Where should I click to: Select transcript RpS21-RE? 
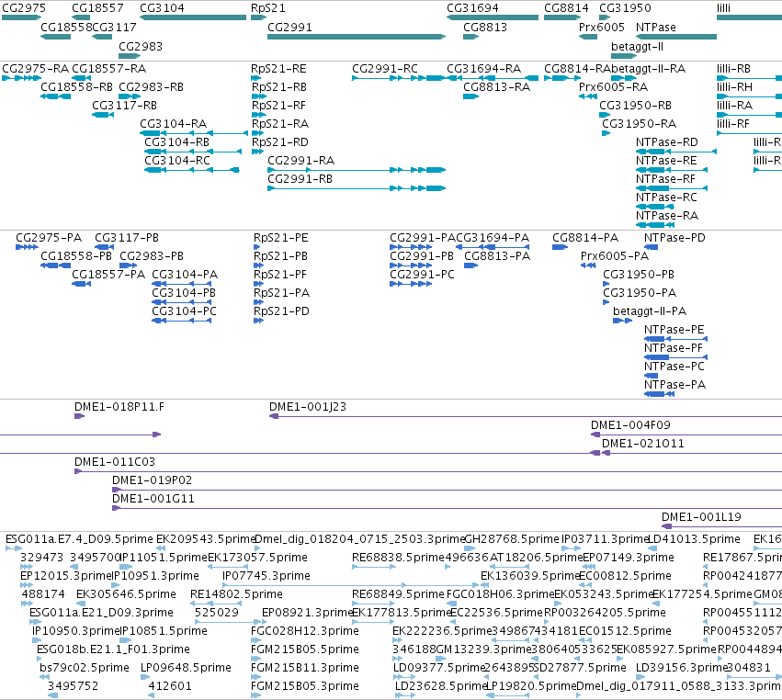255,78
